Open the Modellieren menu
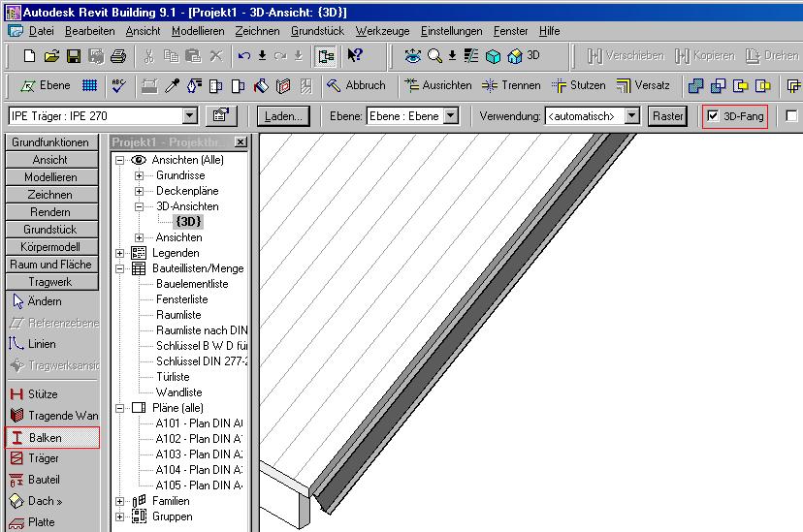 point(198,31)
